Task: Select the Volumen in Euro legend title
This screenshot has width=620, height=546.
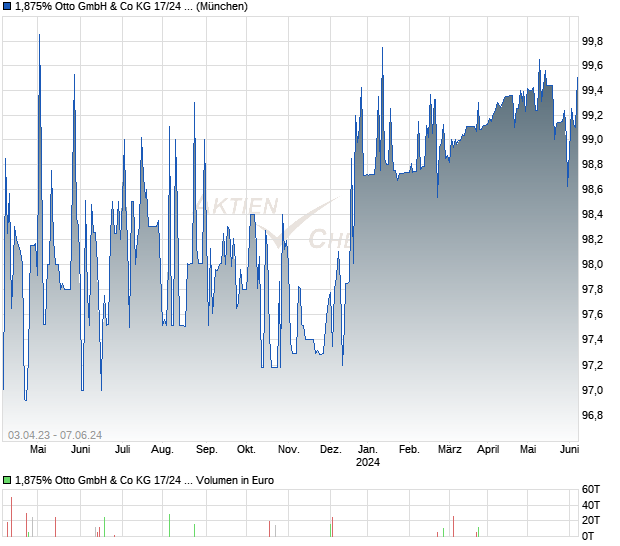Action: click(144, 480)
